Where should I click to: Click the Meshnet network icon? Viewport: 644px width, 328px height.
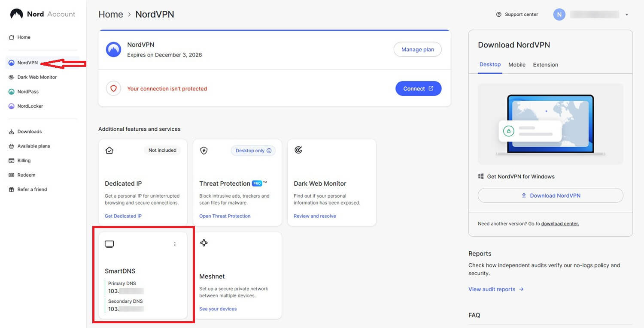click(x=204, y=243)
